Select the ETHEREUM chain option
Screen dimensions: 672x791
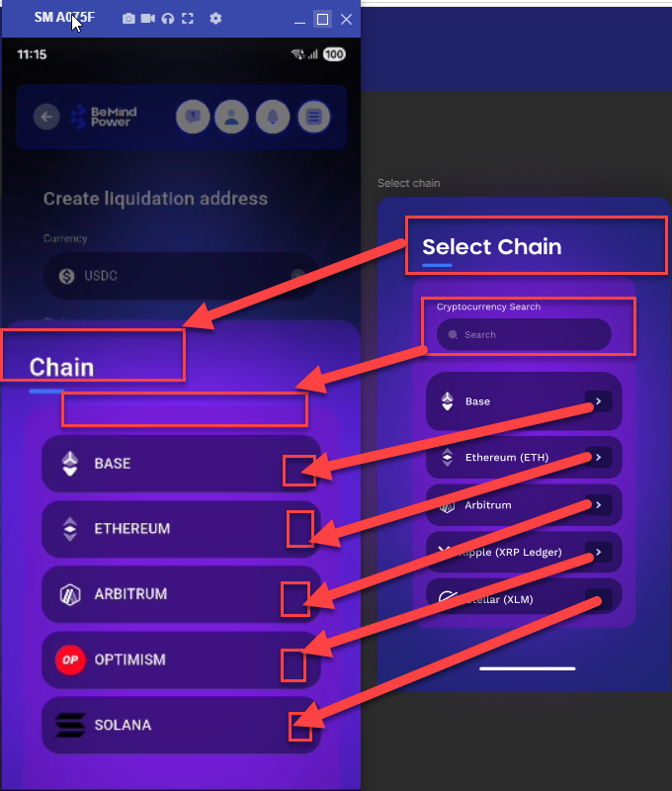coord(181,529)
